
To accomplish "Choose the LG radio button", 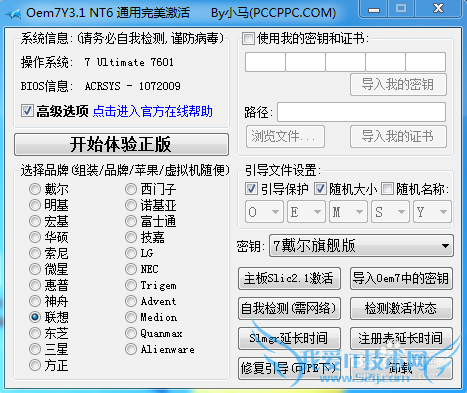I will (x=131, y=253).
